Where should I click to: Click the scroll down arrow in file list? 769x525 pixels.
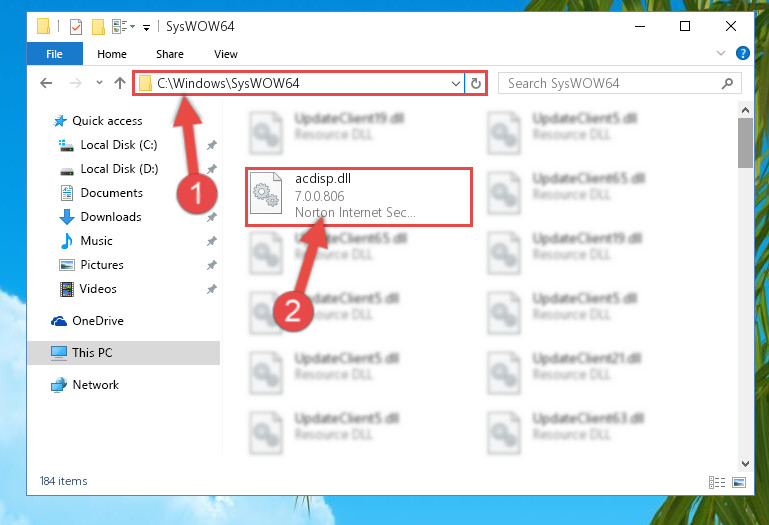coord(745,464)
